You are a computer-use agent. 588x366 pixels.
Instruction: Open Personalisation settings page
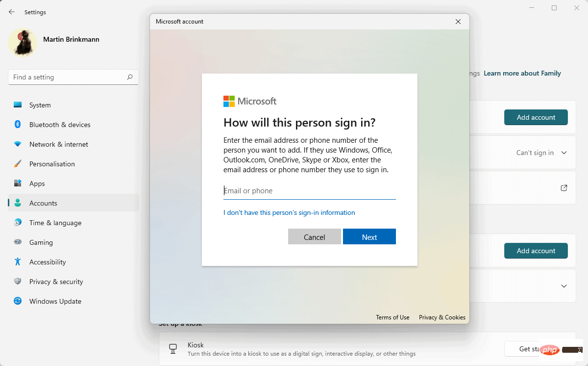pyautogui.click(x=73, y=164)
